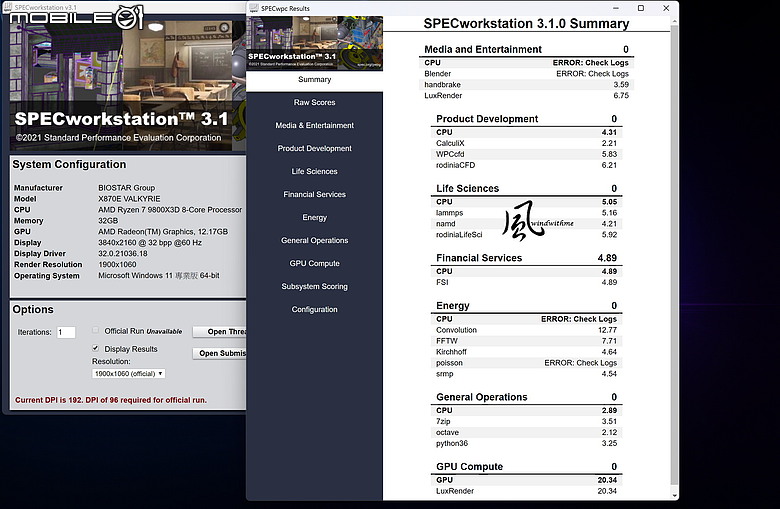
Task: Click the FSI 4.89 row
Action: coord(526,282)
